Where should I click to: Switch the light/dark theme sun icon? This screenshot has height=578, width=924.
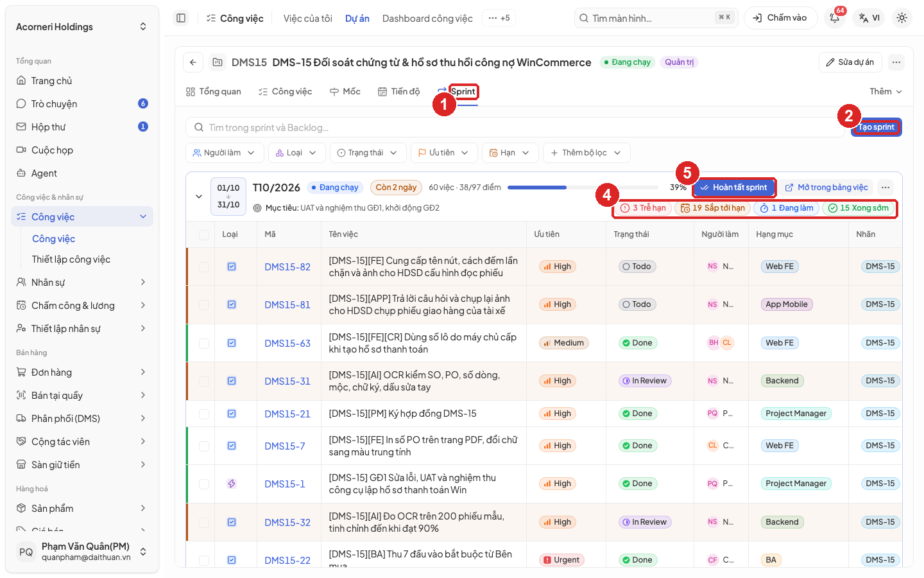point(902,18)
